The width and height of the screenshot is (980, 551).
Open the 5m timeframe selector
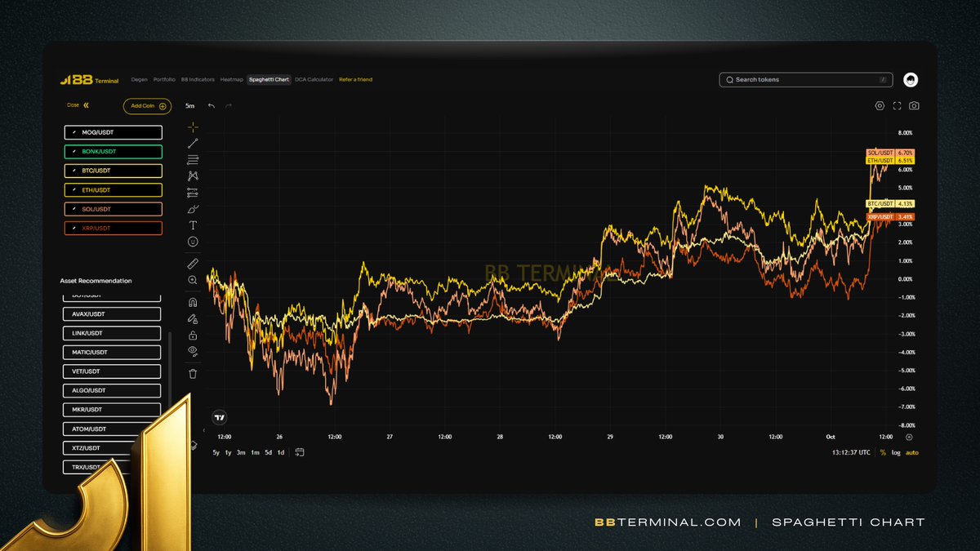tap(189, 105)
